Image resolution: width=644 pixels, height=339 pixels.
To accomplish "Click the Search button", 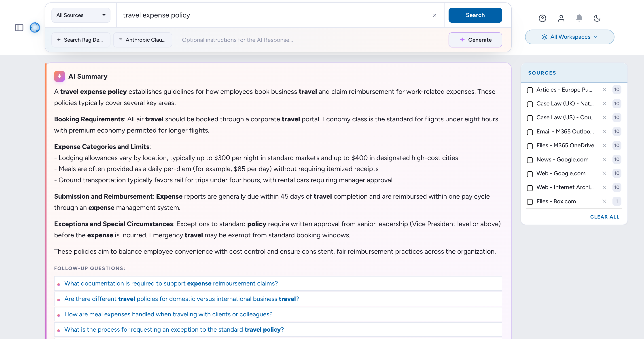I will tap(475, 15).
